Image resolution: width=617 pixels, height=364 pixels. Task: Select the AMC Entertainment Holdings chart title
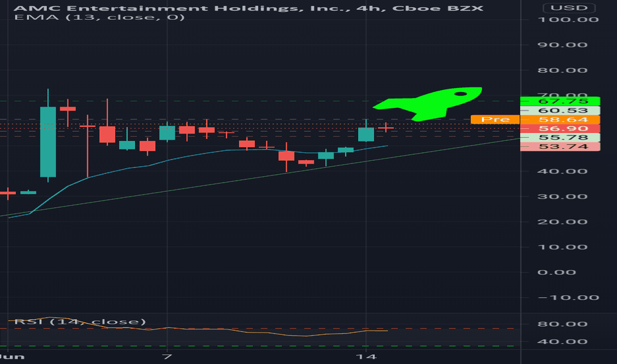(x=249, y=8)
